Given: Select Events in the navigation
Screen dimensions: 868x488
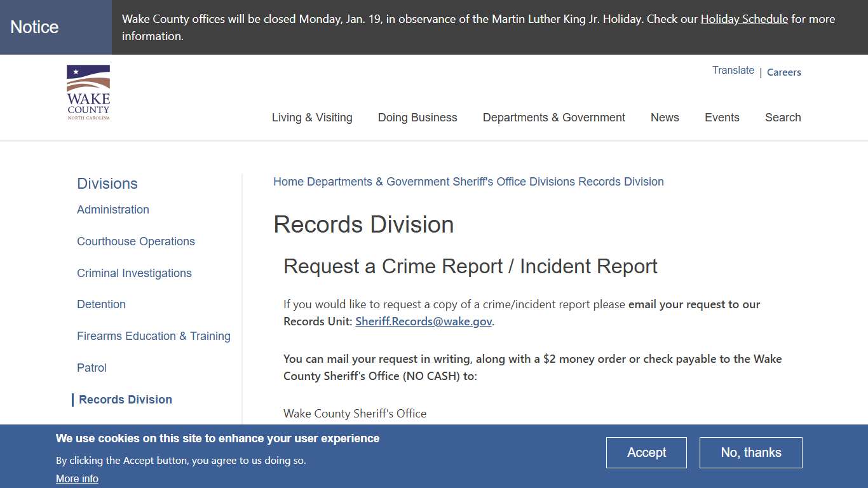Looking at the screenshot, I should (722, 118).
